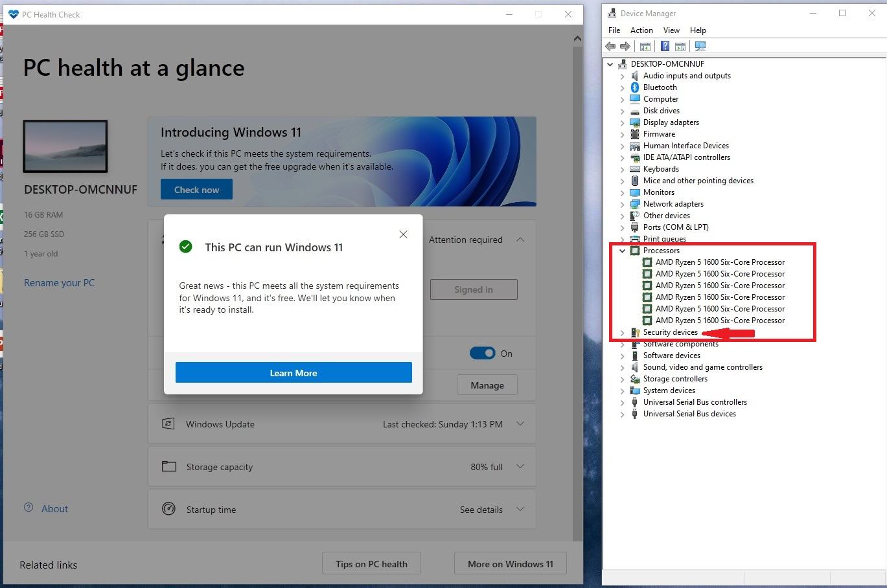Open the blue question-mark Help toolbar icon
Viewport: 887px width, 588px height.
pyautogui.click(x=665, y=46)
